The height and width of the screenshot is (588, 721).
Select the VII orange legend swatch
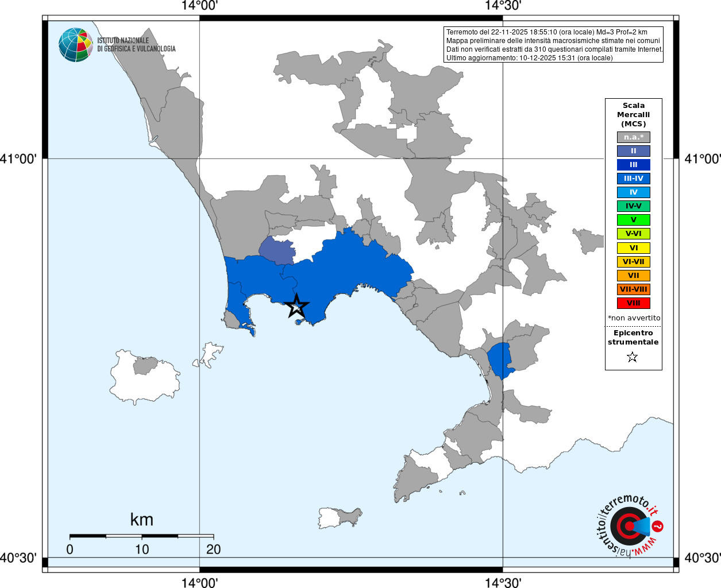coord(634,276)
